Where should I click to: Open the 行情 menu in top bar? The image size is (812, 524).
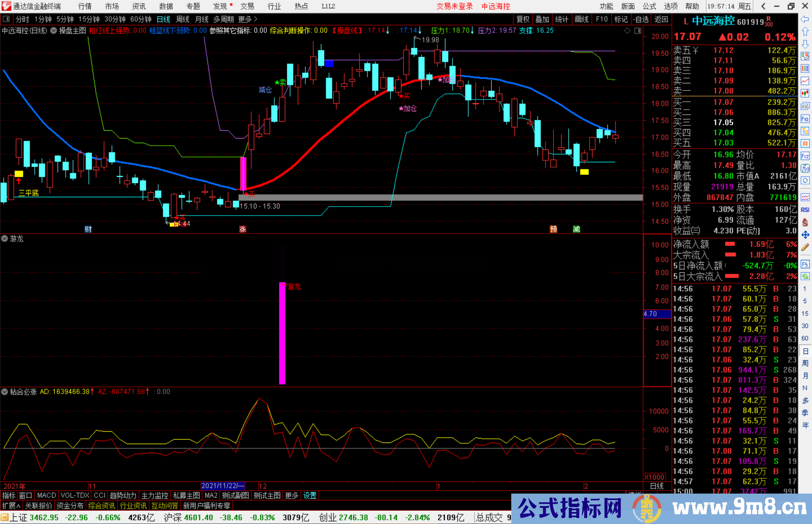[x=85, y=6]
